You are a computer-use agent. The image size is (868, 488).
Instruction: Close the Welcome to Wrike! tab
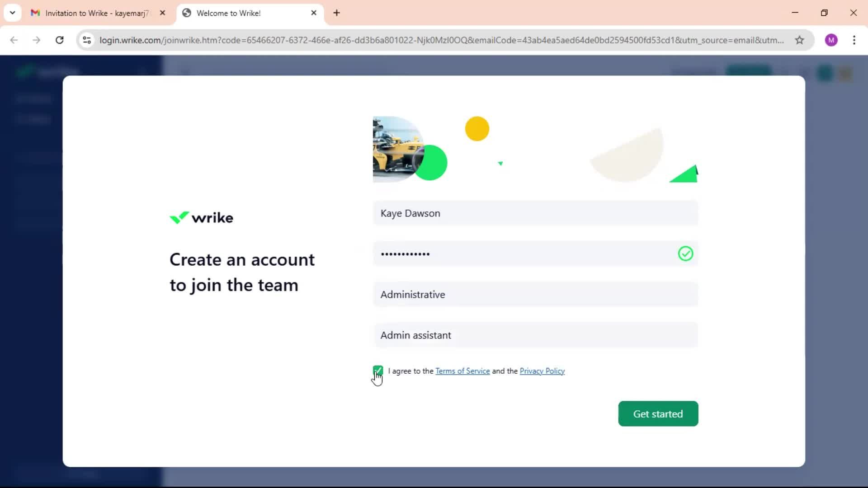[314, 13]
